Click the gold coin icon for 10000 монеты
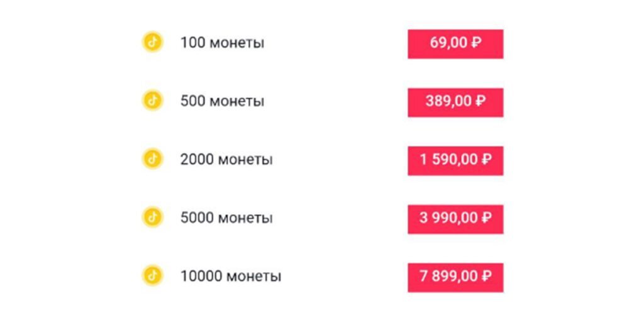This screenshot has height=320, width=644. pyautogui.click(x=152, y=275)
